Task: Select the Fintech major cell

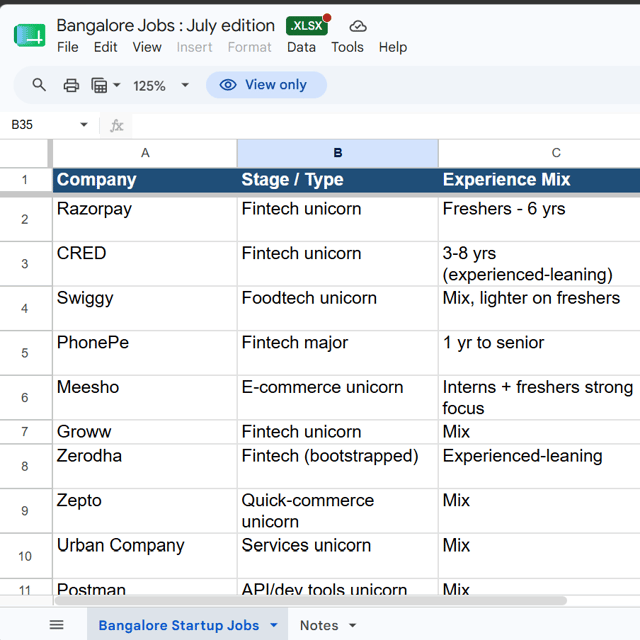Action: (x=338, y=353)
